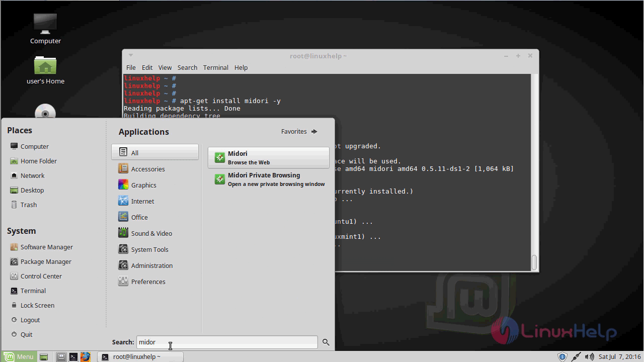Open Home Folder in Places
The height and width of the screenshot is (362, 644).
click(33, 161)
